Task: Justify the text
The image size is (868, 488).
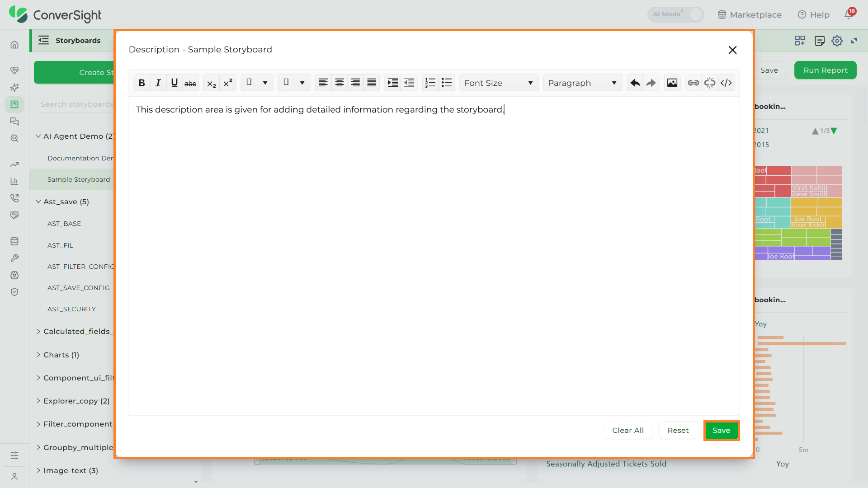Action: point(372,83)
